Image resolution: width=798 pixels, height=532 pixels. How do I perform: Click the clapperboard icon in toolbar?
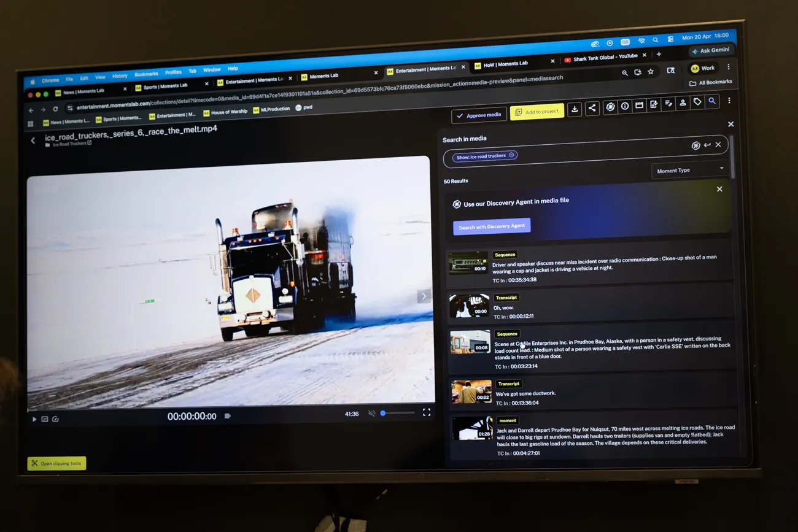(639, 106)
